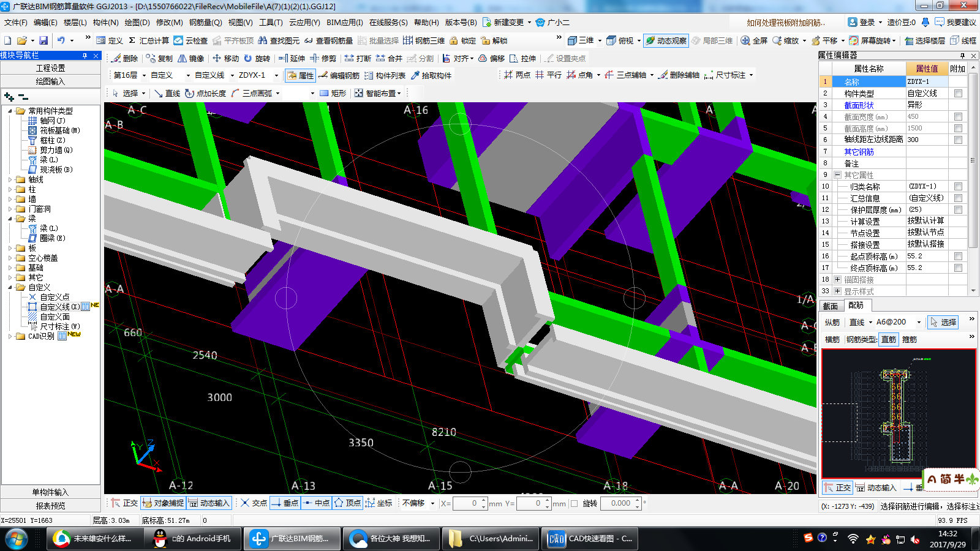Switch to the 配筋 tab

856,305
